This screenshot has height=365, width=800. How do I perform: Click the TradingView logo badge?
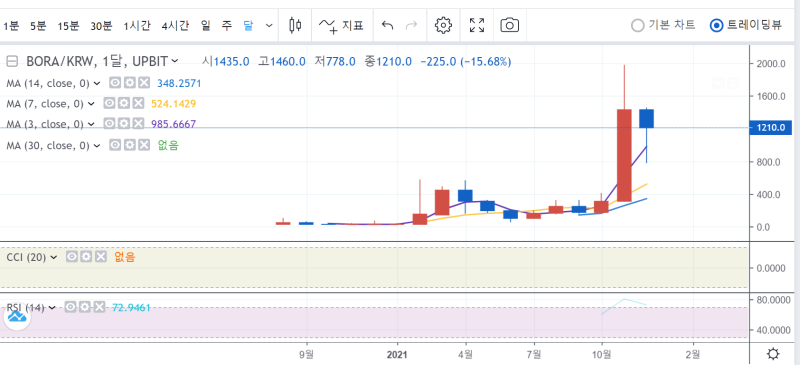point(17,317)
